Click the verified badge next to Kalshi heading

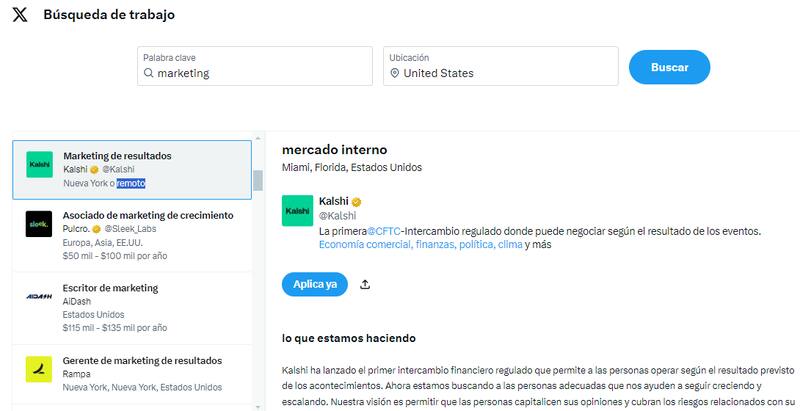click(x=355, y=201)
